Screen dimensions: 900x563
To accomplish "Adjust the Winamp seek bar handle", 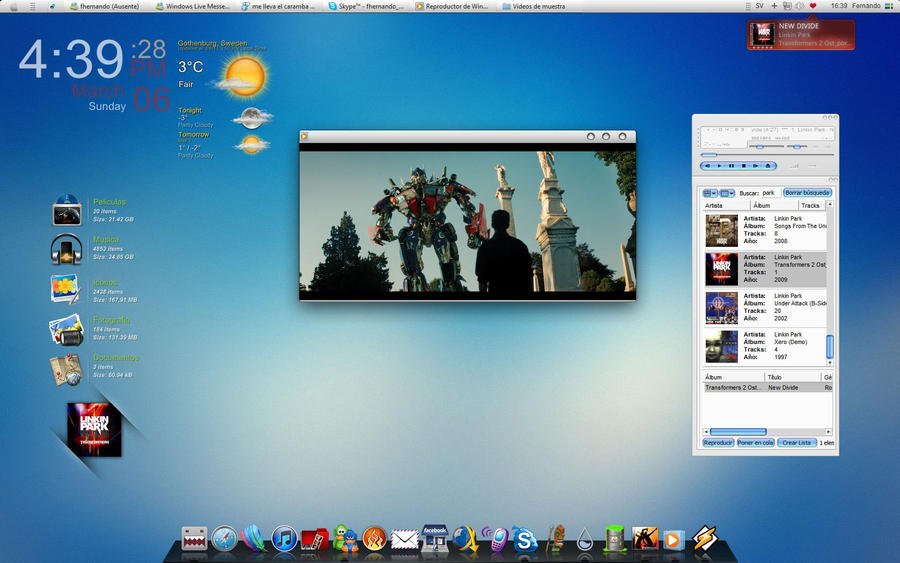I will (709, 155).
